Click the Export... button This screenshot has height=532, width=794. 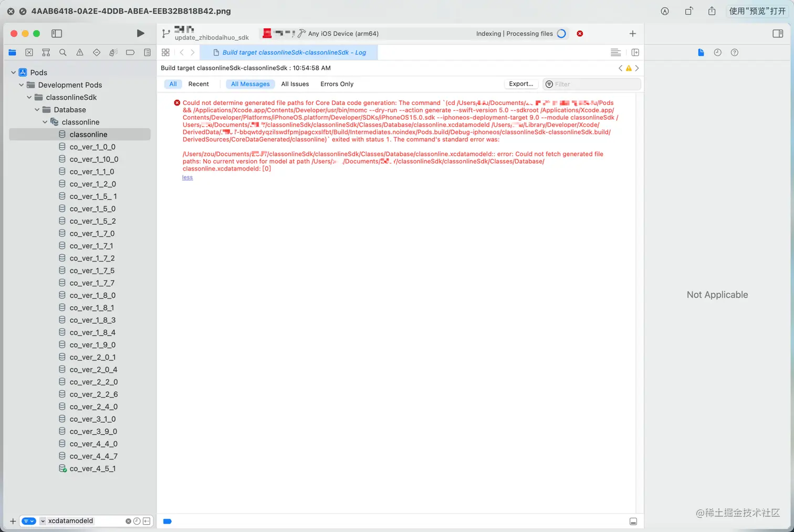point(520,84)
